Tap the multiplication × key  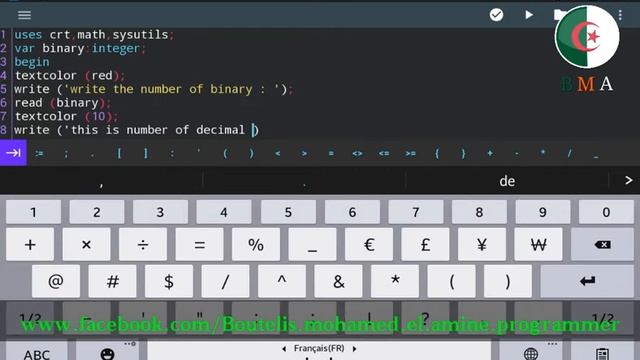[x=87, y=244]
